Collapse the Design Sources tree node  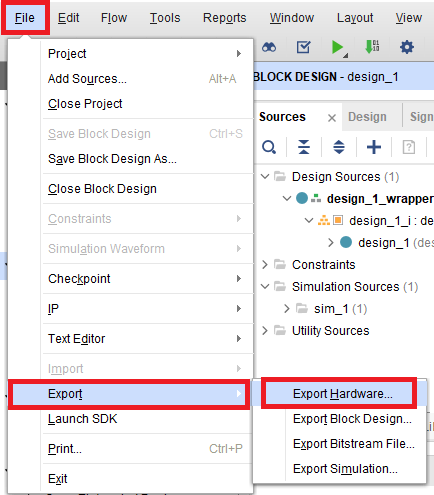click(x=265, y=176)
